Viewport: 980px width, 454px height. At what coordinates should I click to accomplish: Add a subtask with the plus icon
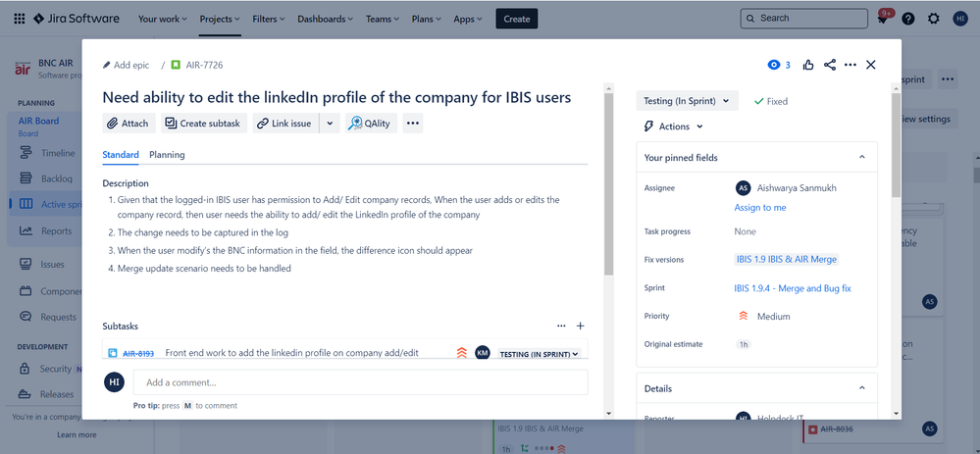pos(580,326)
